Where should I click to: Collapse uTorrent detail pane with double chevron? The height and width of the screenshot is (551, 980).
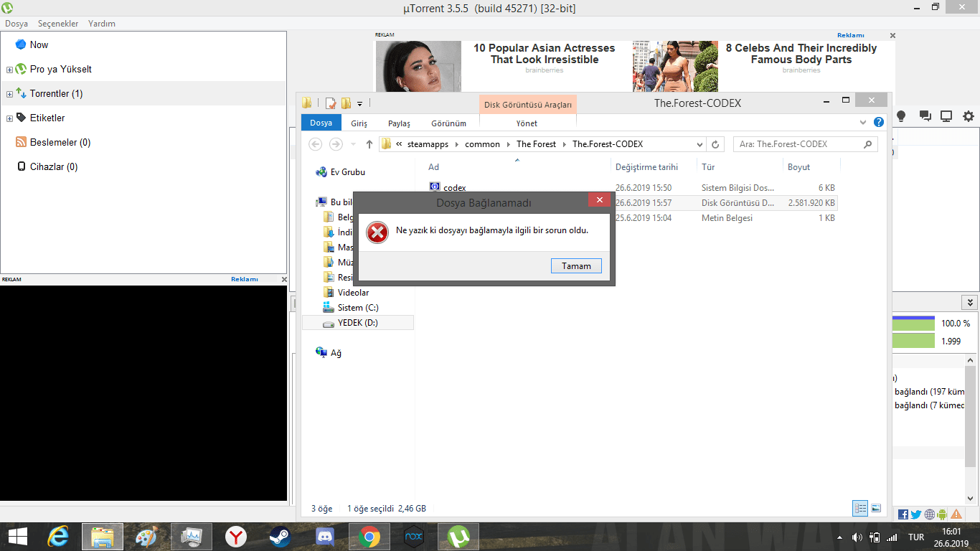click(970, 303)
